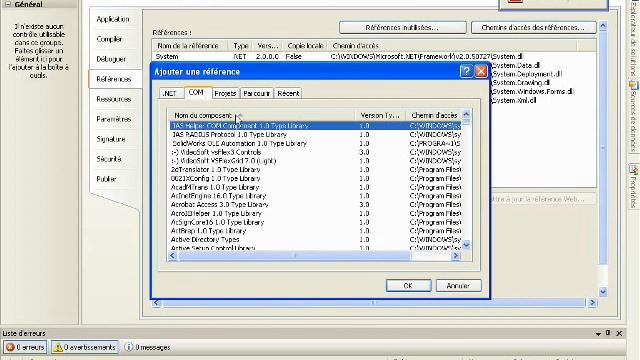Select AcSignCore16 1.0 Type Library

[x=315, y=222]
